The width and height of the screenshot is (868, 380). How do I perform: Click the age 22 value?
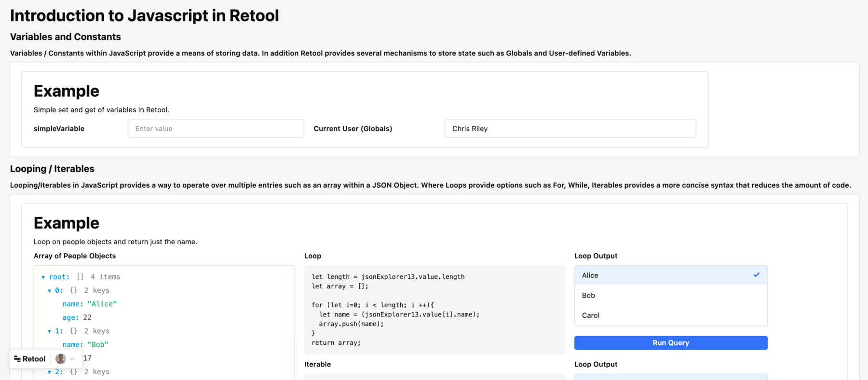(87, 317)
